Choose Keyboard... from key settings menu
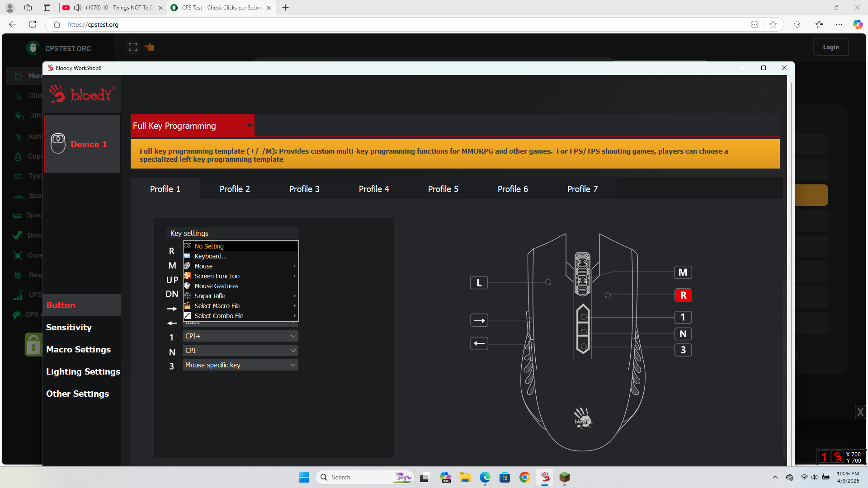This screenshot has height=488, width=868. [241, 256]
